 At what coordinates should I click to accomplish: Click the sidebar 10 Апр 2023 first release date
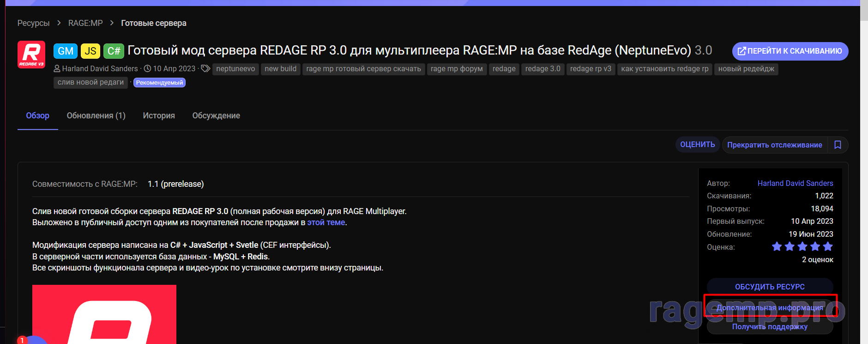(x=812, y=221)
